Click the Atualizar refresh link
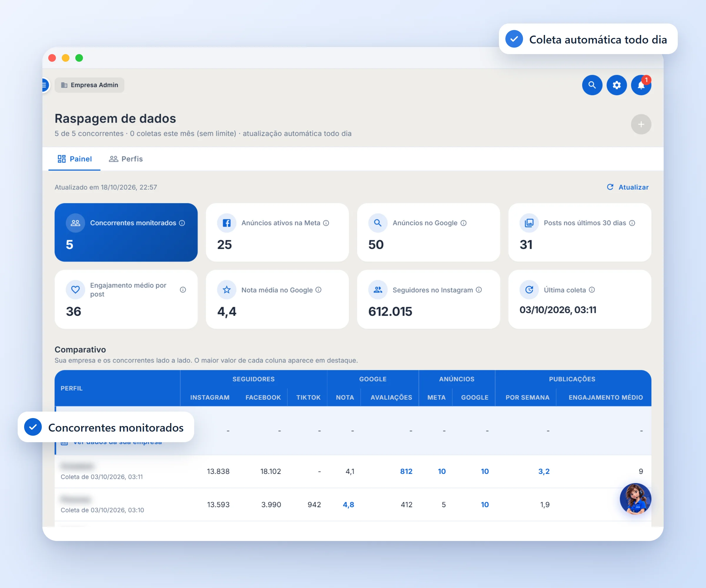 627,187
